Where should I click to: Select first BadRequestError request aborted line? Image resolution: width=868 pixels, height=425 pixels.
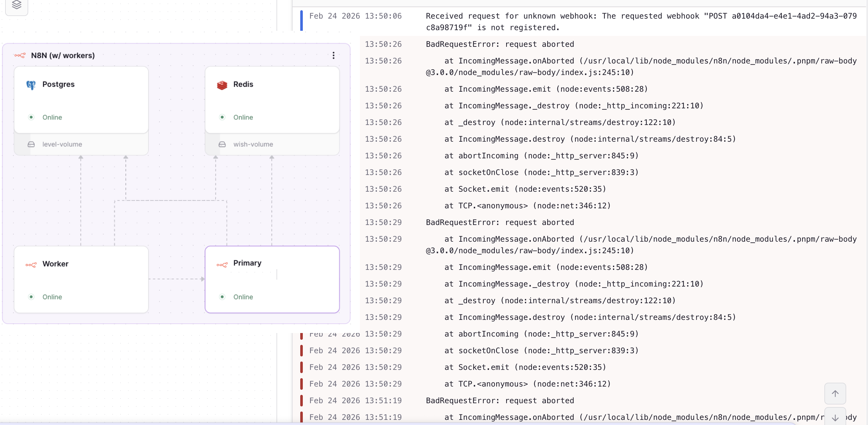coord(500,44)
